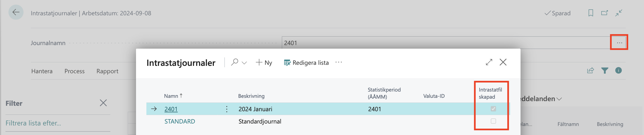
Task: Expand the Intrastatjournaler dialog to full size
Action: (x=489, y=62)
